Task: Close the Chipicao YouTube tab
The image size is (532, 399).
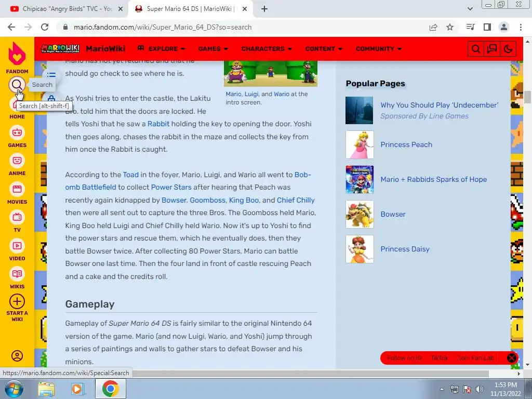Action: click(121, 9)
